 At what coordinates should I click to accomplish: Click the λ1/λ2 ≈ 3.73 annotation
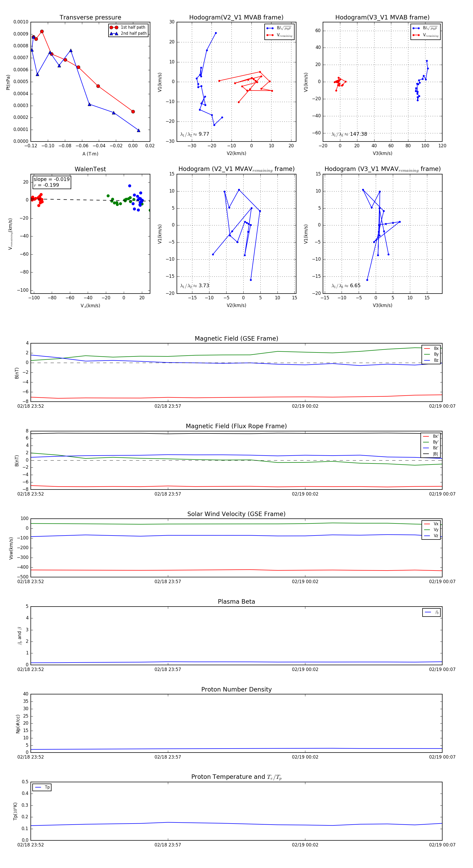coord(194,286)
